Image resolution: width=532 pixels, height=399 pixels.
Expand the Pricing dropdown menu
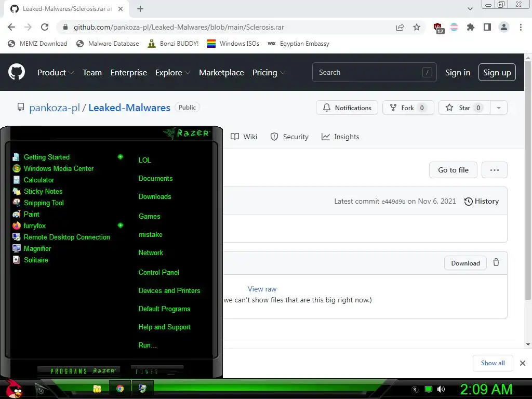click(x=269, y=73)
